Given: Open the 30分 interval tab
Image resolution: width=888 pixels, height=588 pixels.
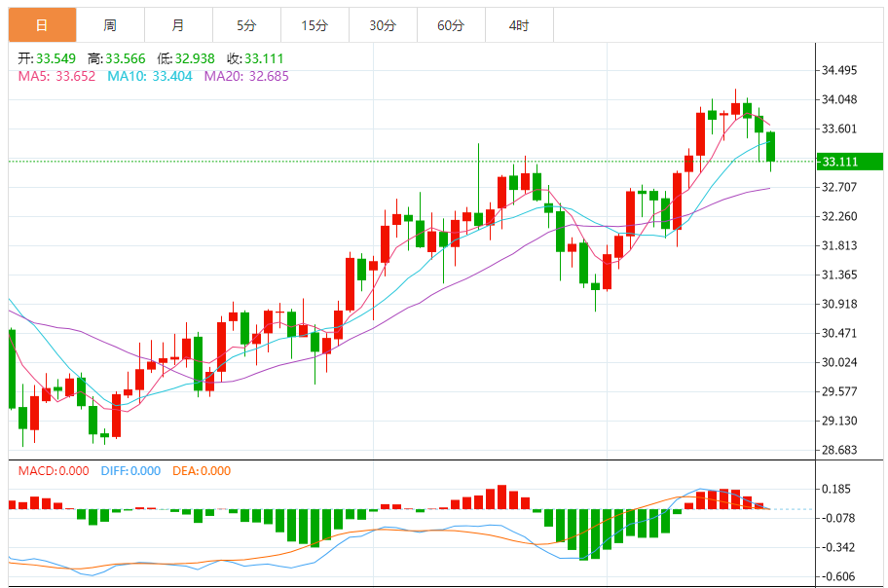Looking at the screenshot, I should (x=383, y=25).
